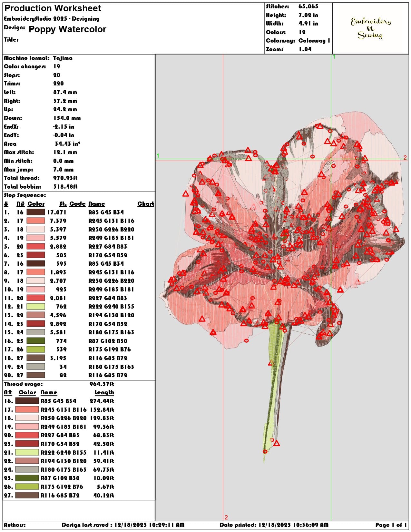Click the Height value 7.02 in
Screen dimensions: 411x532
[x=308, y=15]
